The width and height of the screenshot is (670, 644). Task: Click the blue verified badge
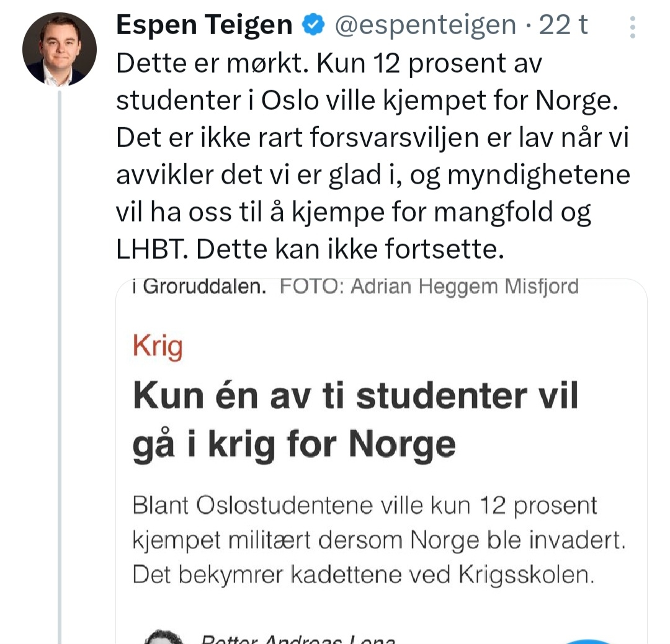click(x=313, y=26)
